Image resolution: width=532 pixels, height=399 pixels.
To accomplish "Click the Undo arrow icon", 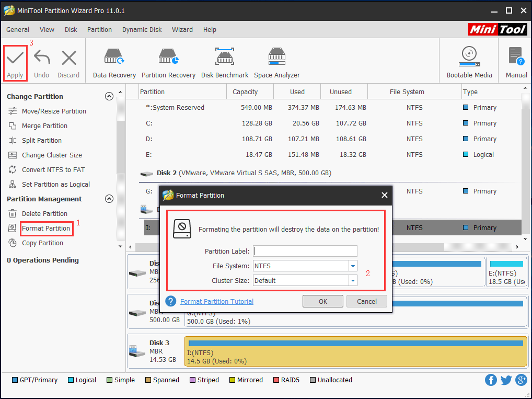I will (42, 58).
